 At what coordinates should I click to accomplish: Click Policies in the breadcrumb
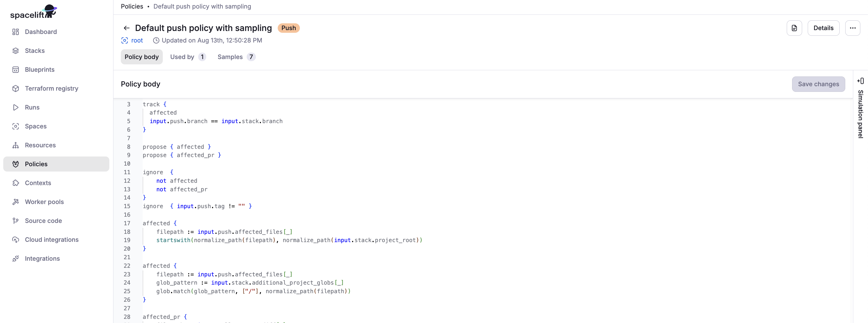(x=132, y=6)
